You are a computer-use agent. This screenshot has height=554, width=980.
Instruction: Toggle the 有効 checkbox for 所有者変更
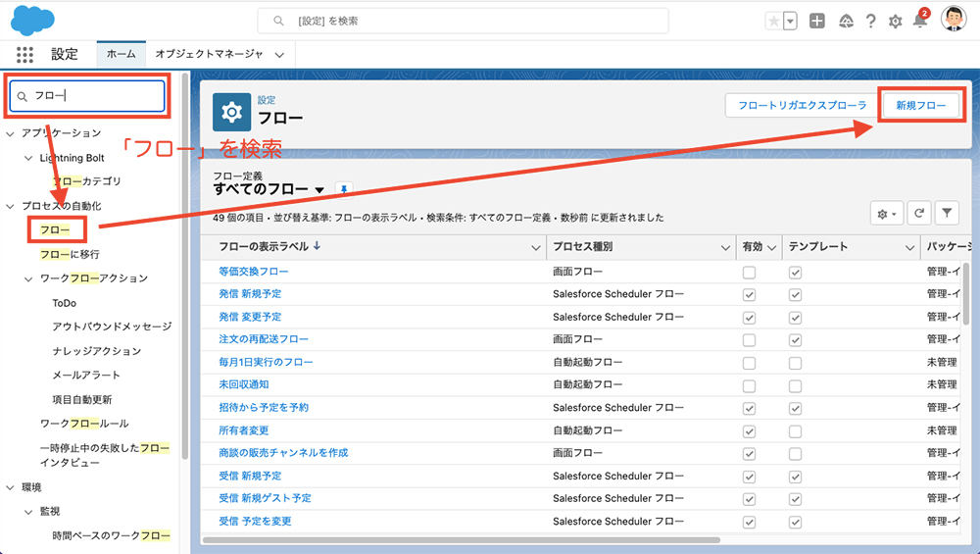pyautogui.click(x=750, y=430)
